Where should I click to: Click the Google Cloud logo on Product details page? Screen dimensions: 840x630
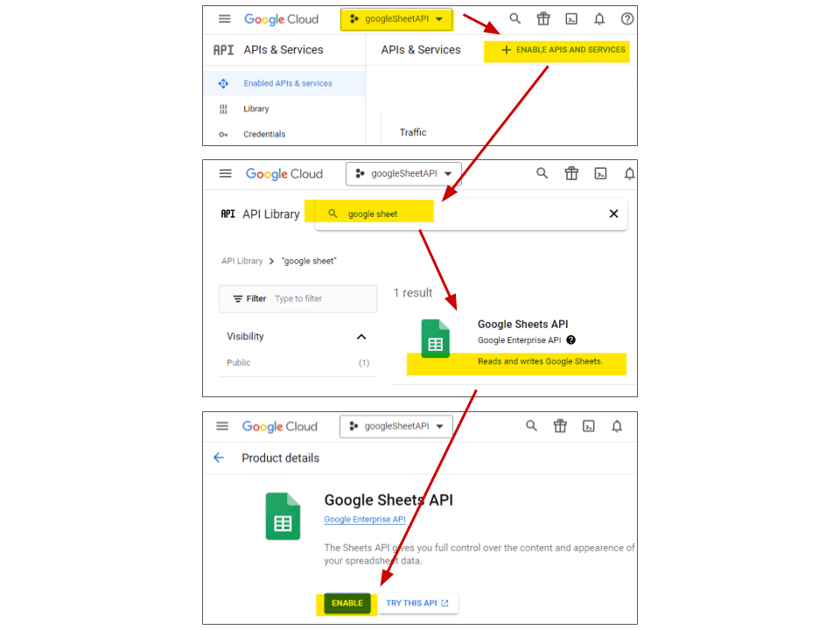click(x=280, y=426)
